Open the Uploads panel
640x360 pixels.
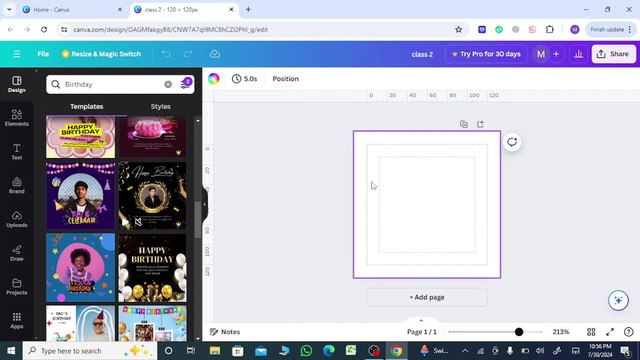pos(17,220)
